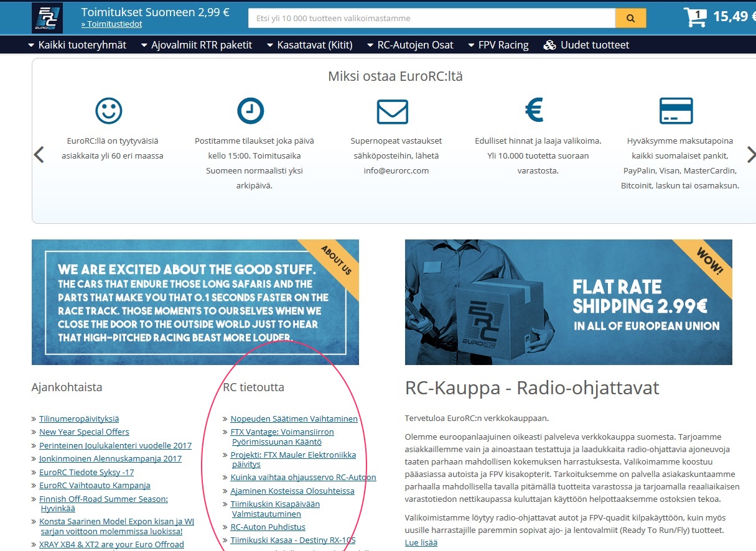
Task: Click the Tervetuloa EuroRC:n verkkokauppaan text
Action: tap(477, 418)
